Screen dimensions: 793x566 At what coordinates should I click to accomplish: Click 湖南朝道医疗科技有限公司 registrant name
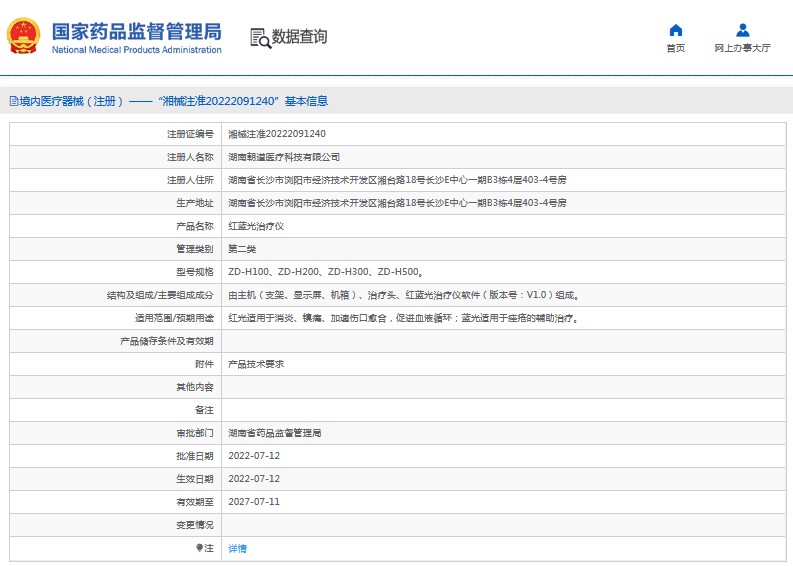[x=284, y=157]
